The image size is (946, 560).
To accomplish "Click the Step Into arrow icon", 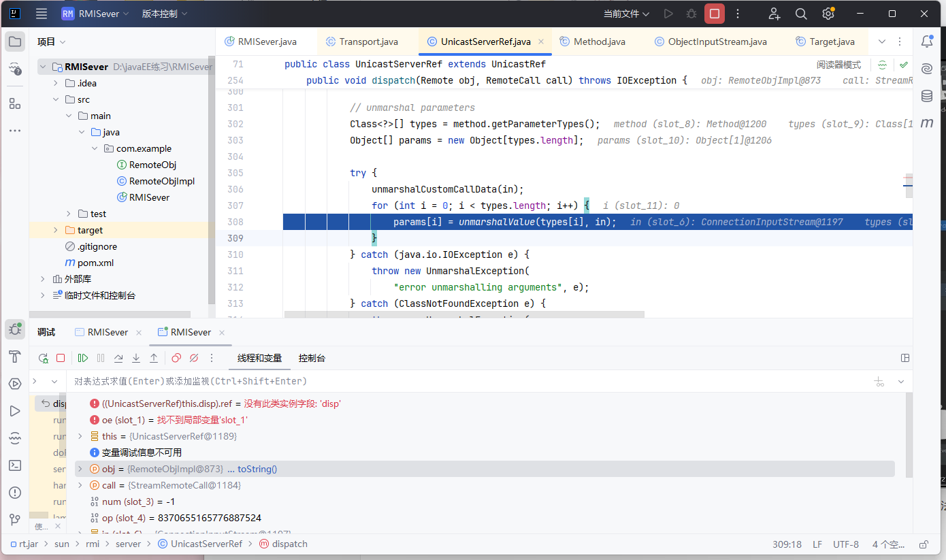I will pos(136,358).
